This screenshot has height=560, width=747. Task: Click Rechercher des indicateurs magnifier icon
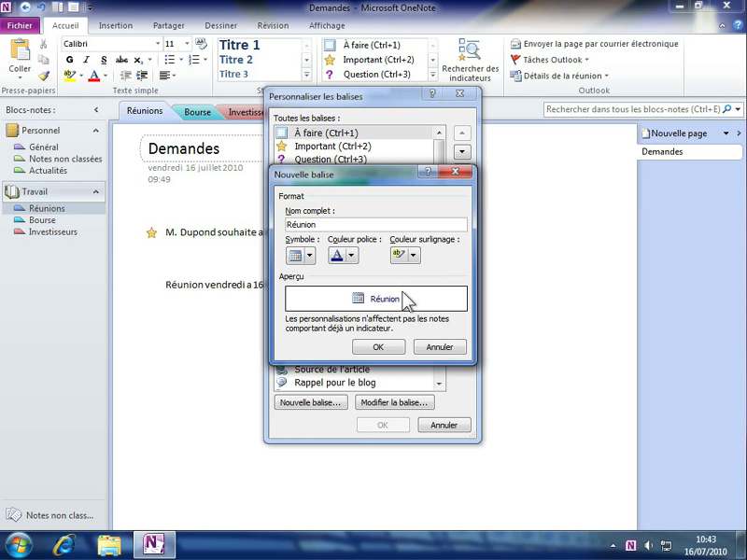470,50
